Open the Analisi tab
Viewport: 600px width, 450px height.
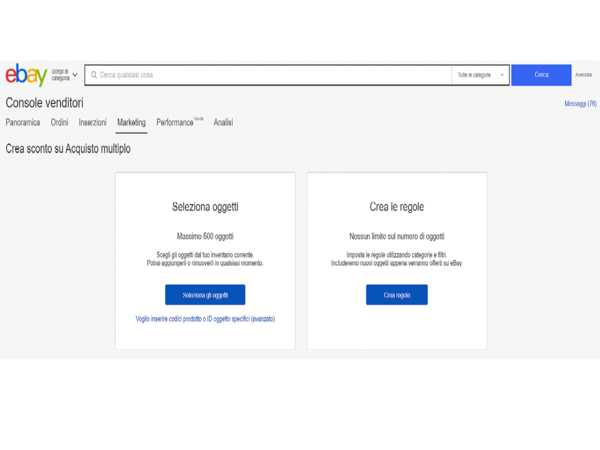pos(223,122)
